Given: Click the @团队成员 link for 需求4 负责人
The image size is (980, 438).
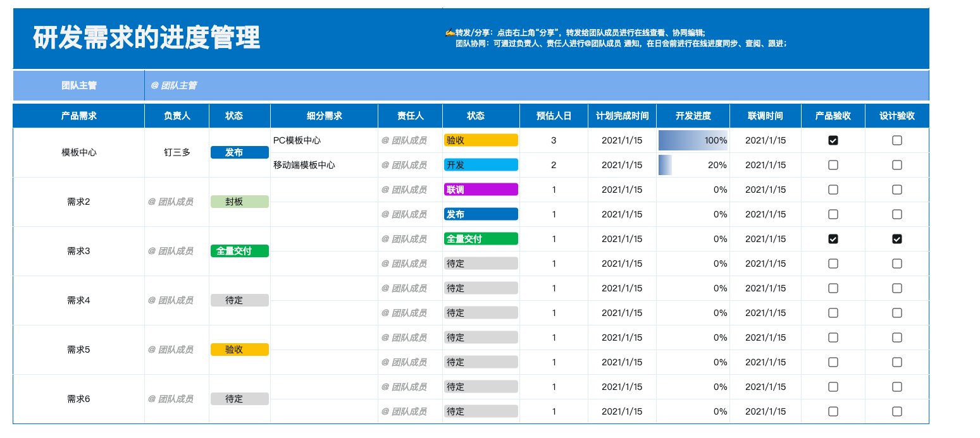Looking at the screenshot, I should [x=176, y=300].
